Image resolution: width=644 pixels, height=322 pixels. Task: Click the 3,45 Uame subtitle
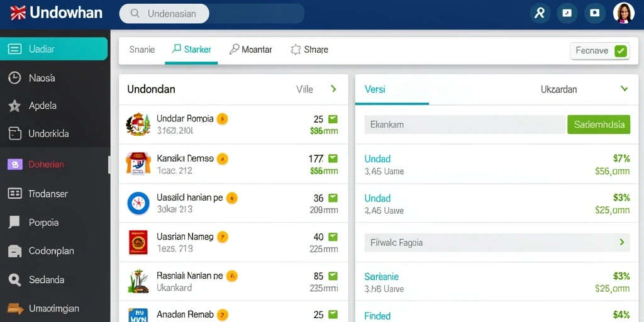384,171
